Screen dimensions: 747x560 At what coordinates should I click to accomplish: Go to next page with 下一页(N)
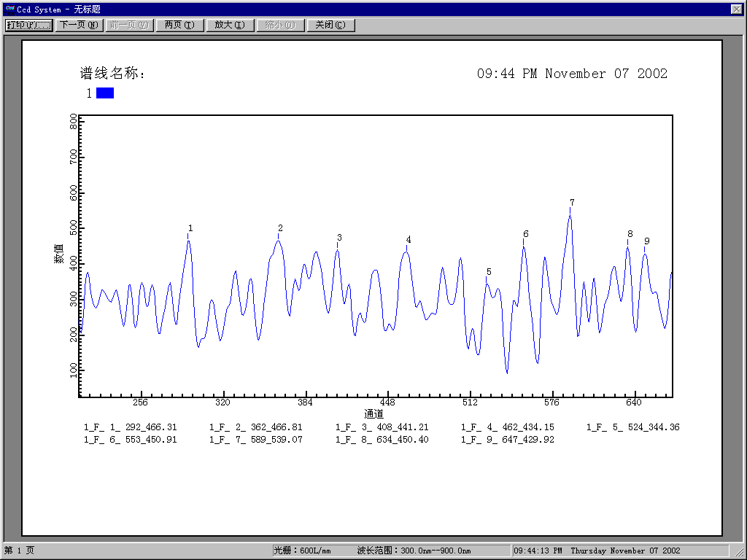[x=79, y=26]
